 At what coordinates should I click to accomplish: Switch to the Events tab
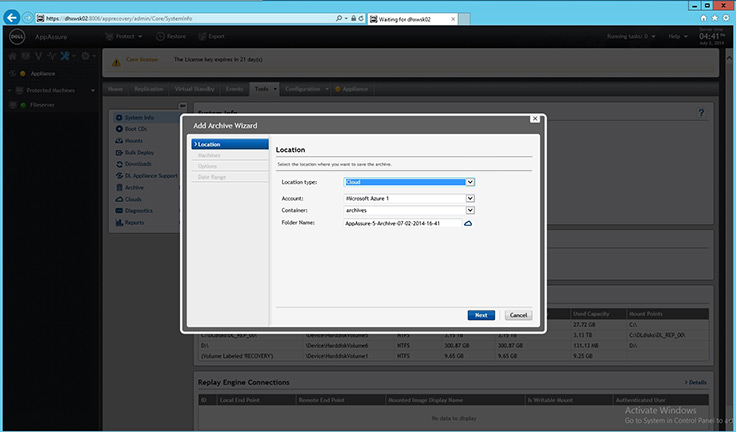point(234,89)
